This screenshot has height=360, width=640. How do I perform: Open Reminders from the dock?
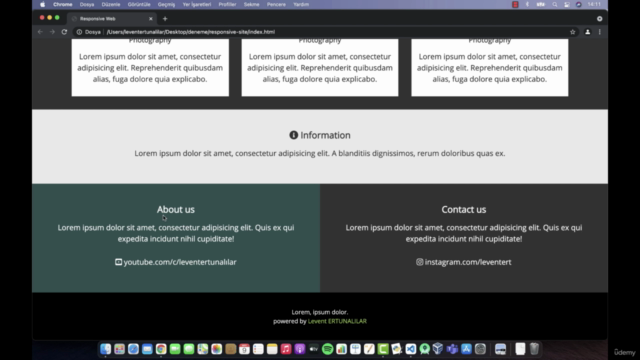click(258, 349)
